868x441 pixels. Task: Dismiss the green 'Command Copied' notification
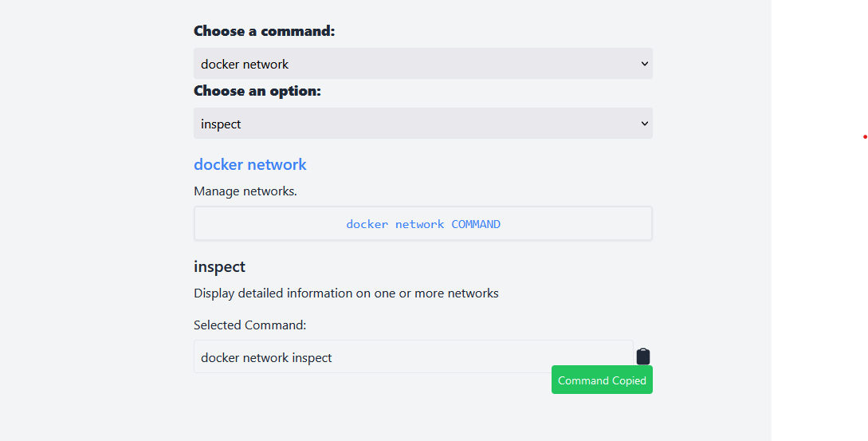coord(602,380)
